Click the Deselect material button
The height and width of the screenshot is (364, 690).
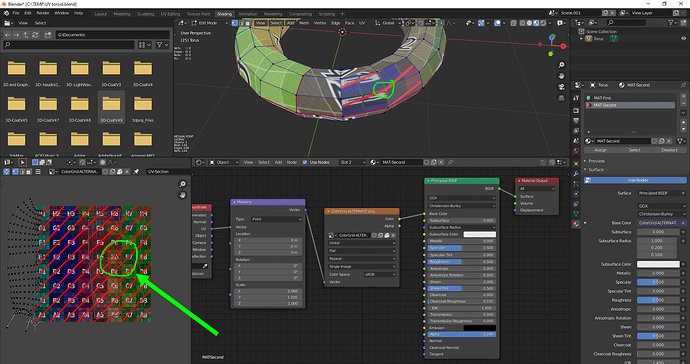coord(669,150)
